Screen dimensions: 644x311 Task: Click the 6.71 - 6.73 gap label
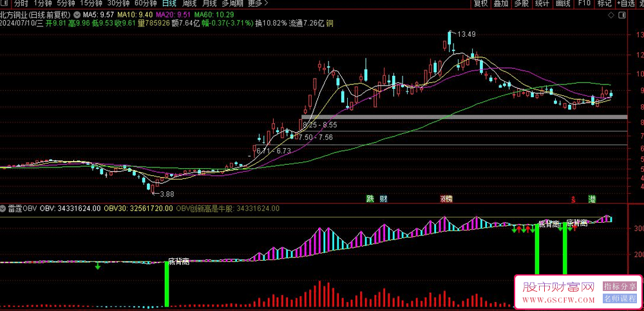(274, 151)
